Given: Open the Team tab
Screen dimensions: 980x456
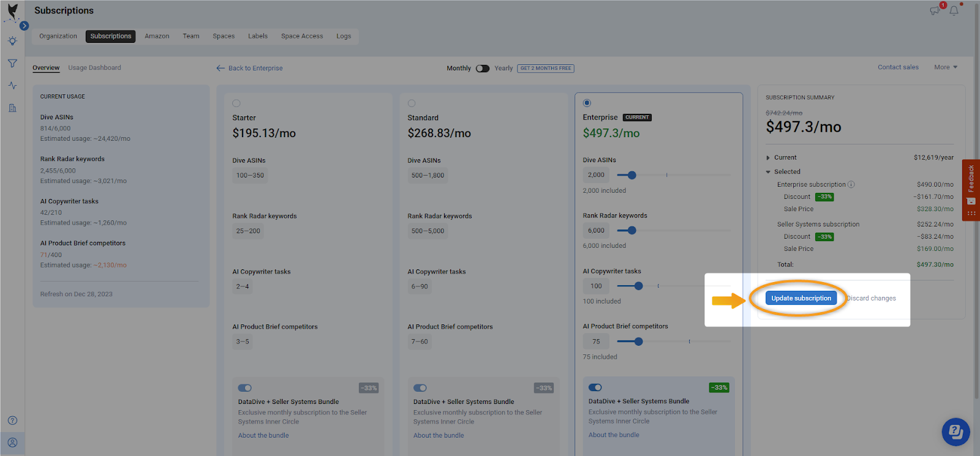Looking at the screenshot, I should pos(191,36).
